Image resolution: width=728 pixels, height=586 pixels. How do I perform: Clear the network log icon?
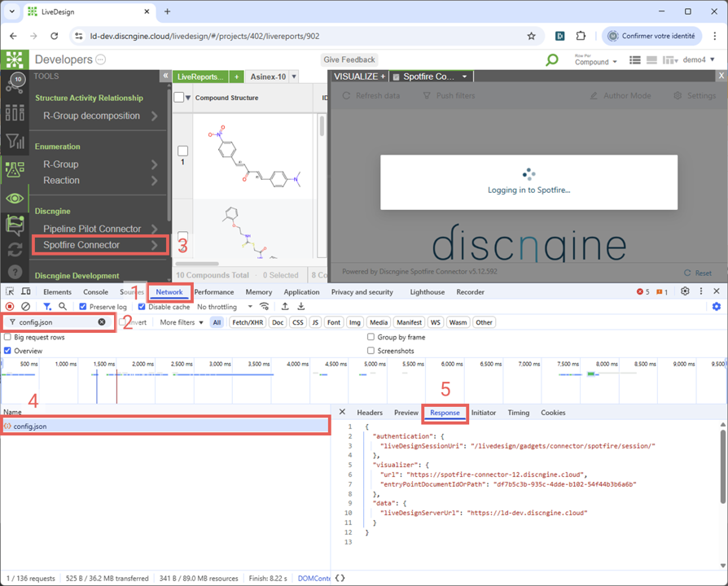(x=26, y=306)
